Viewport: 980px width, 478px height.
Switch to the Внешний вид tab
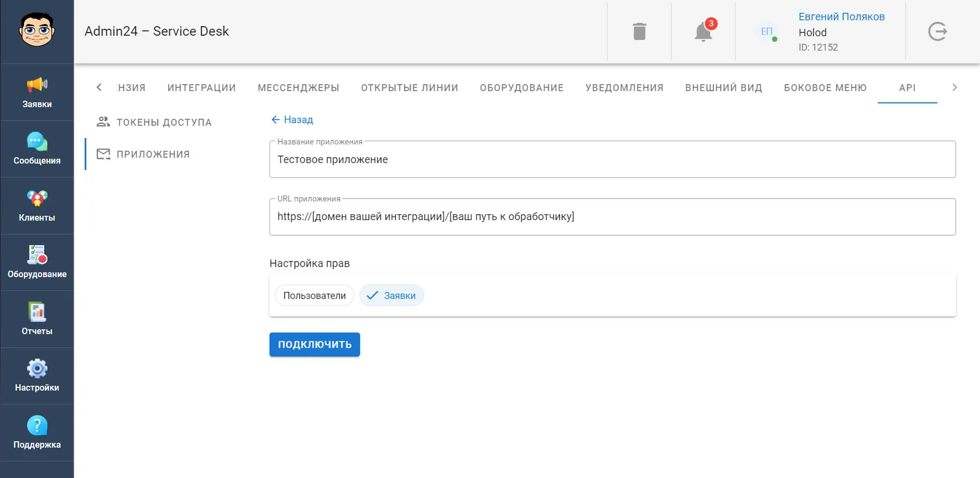coord(724,88)
